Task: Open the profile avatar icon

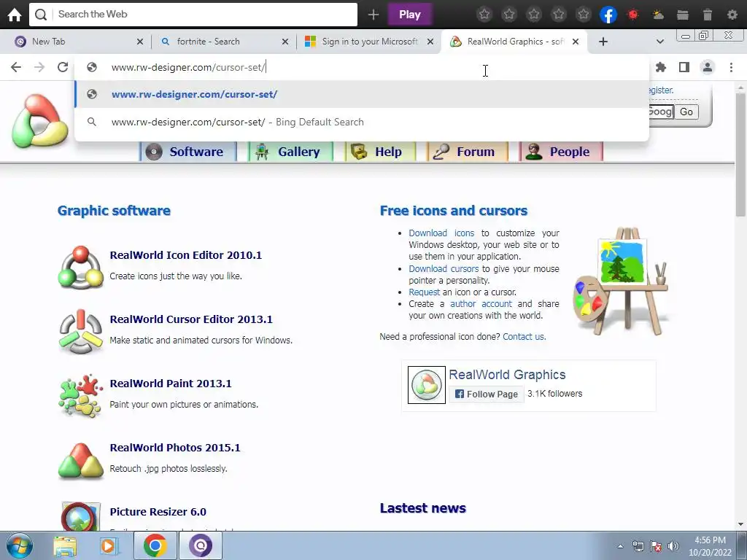Action: pos(708,67)
